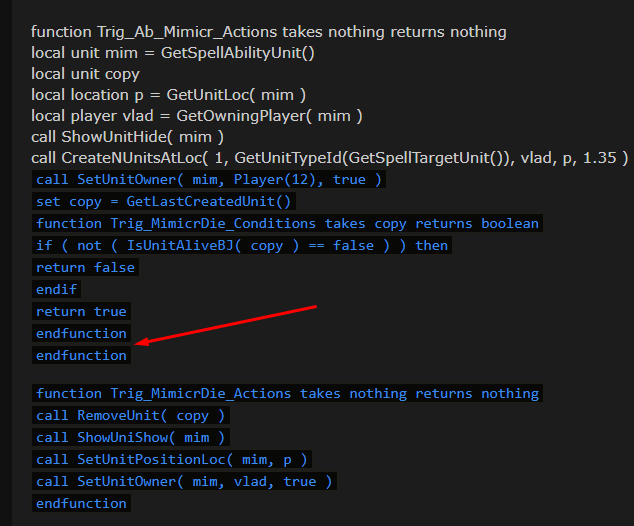Click the SetUnitOwner line with vlad
This screenshot has height=526, width=634.
point(186,481)
